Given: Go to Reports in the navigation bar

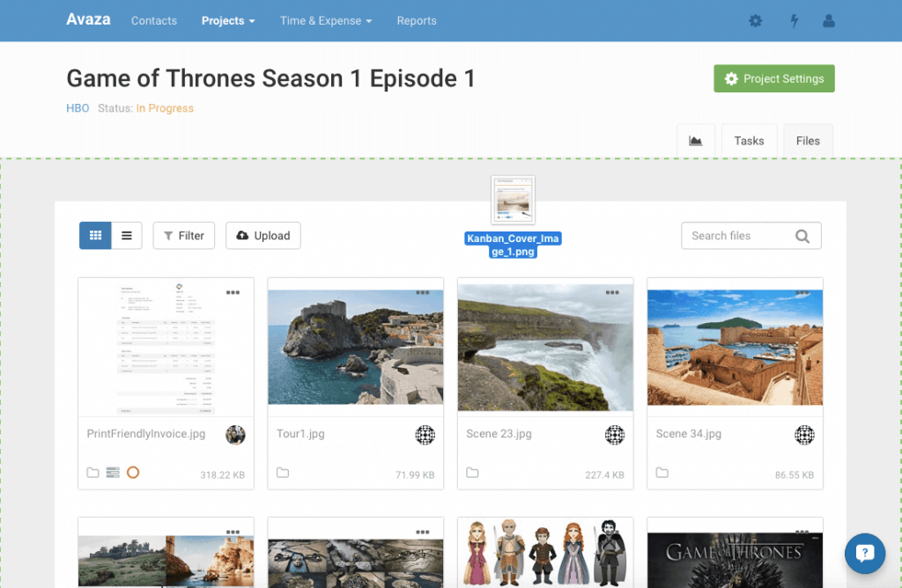Looking at the screenshot, I should (x=417, y=21).
